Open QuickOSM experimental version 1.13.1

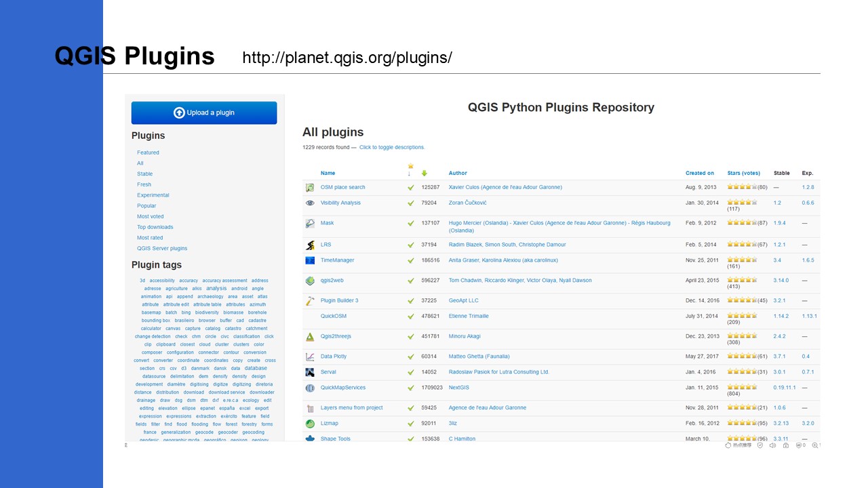point(809,317)
